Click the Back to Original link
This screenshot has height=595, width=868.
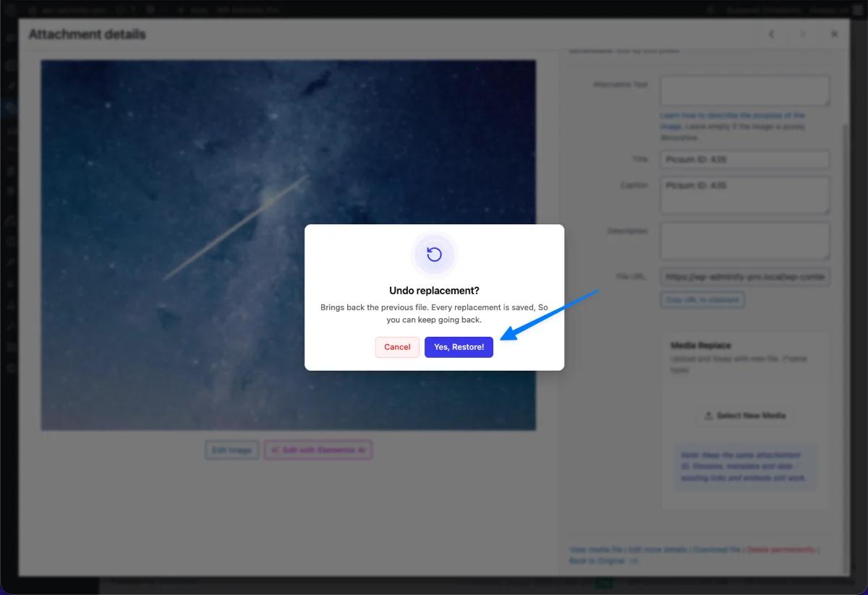coord(597,561)
